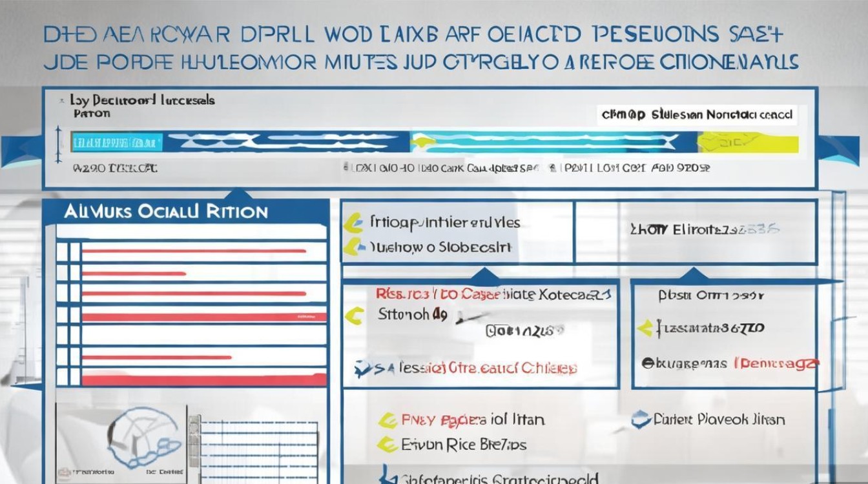Click the yellow icon beside "Uishow o Slobecslrt"
868x484 pixels.
pyautogui.click(x=353, y=246)
